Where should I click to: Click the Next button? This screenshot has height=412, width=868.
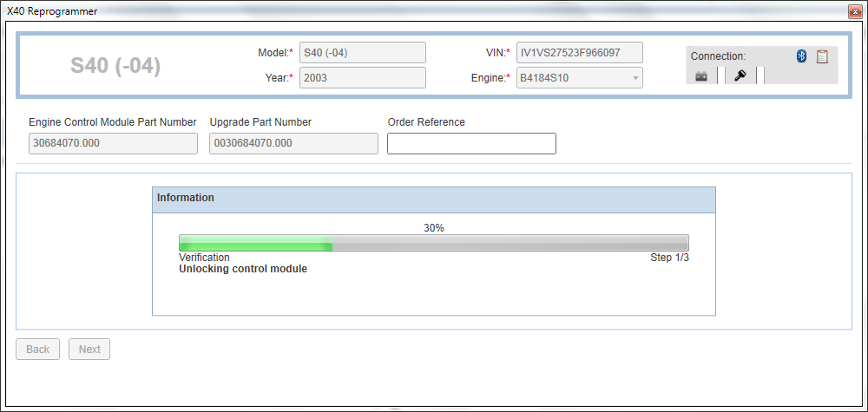coord(89,349)
